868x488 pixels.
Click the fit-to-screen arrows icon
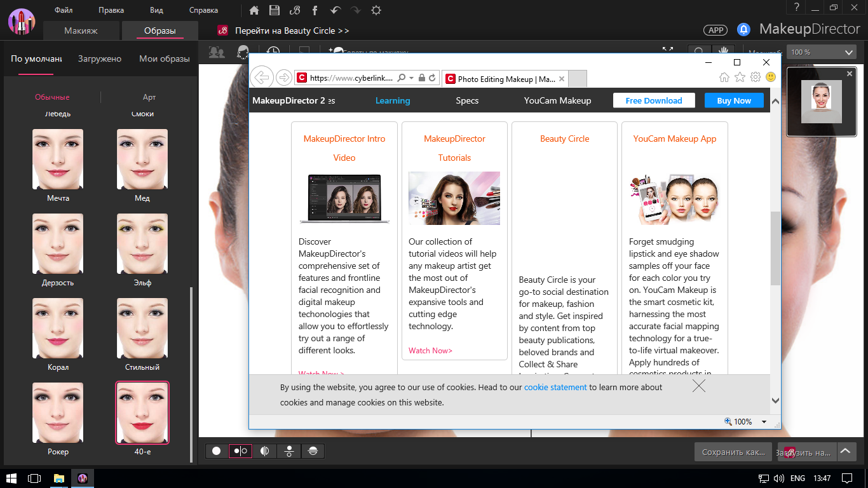pyautogui.click(x=668, y=50)
